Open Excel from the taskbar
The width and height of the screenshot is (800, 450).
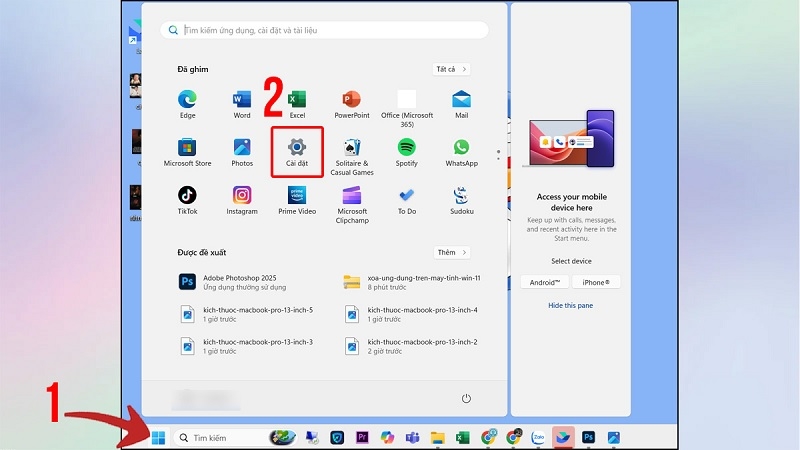pos(462,437)
